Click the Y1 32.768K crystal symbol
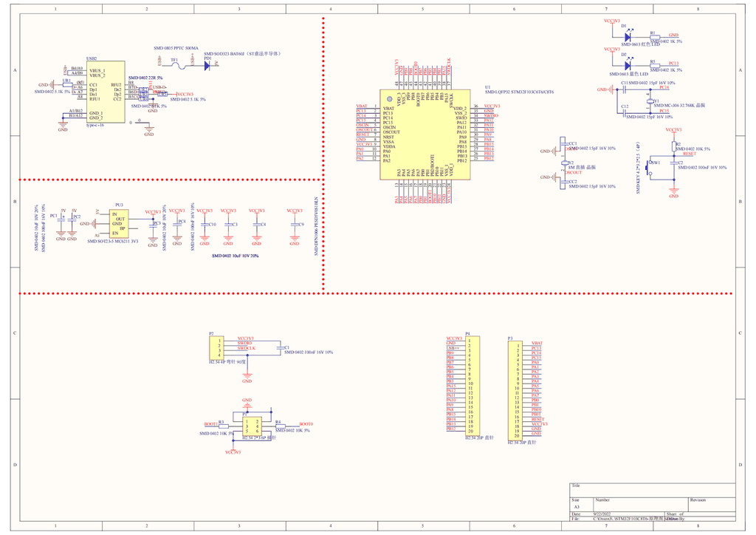 650,101
